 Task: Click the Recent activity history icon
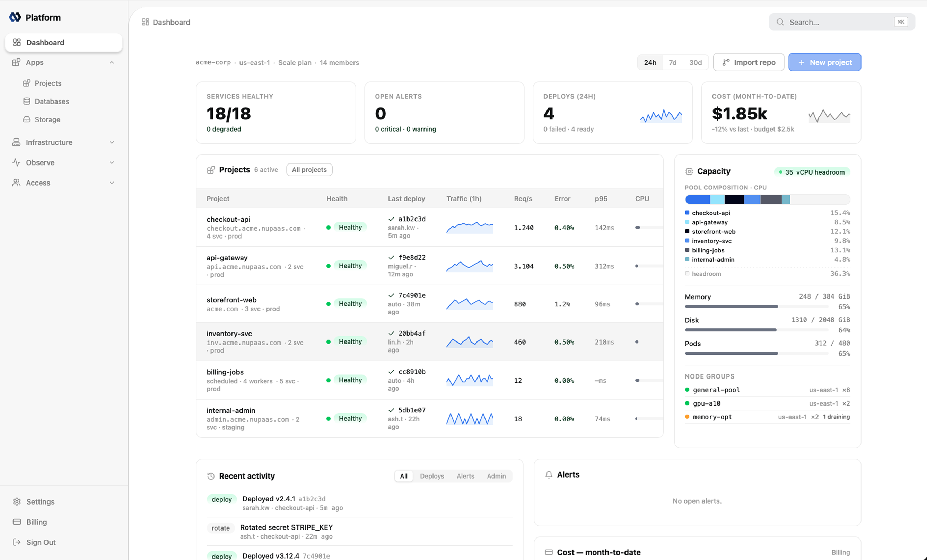tap(211, 476)
